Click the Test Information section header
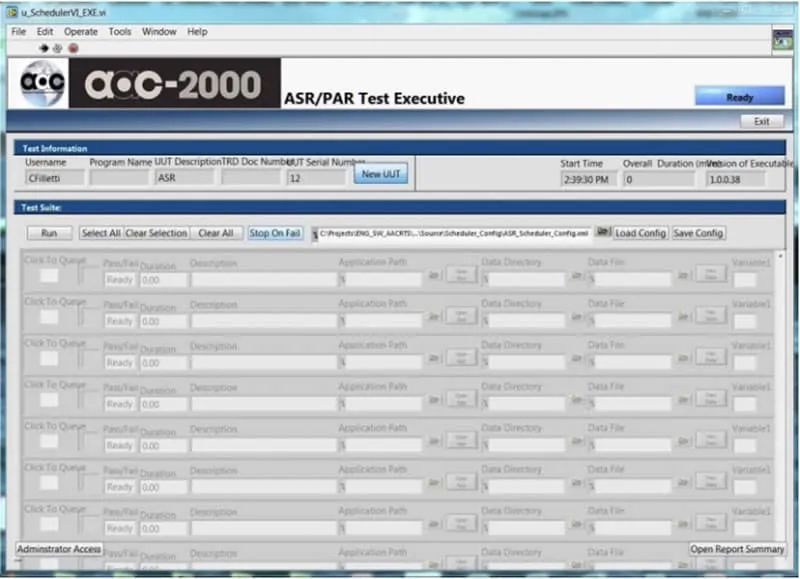 click(399, 148)
